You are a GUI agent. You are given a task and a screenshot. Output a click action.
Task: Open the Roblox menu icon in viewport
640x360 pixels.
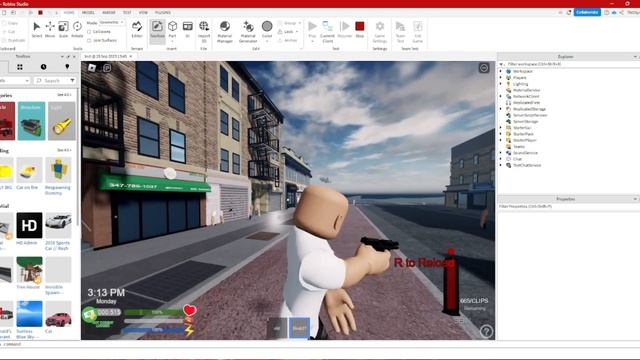tap(92, 68)
